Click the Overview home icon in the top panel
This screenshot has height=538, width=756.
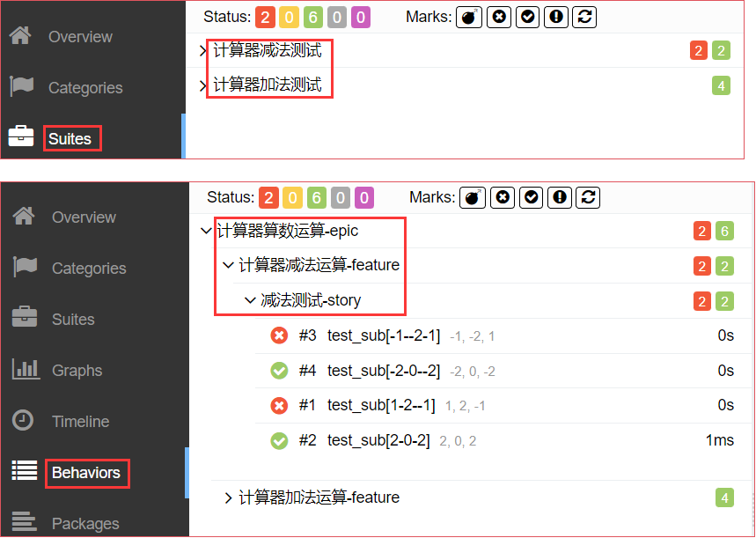[x=20, y=36]
